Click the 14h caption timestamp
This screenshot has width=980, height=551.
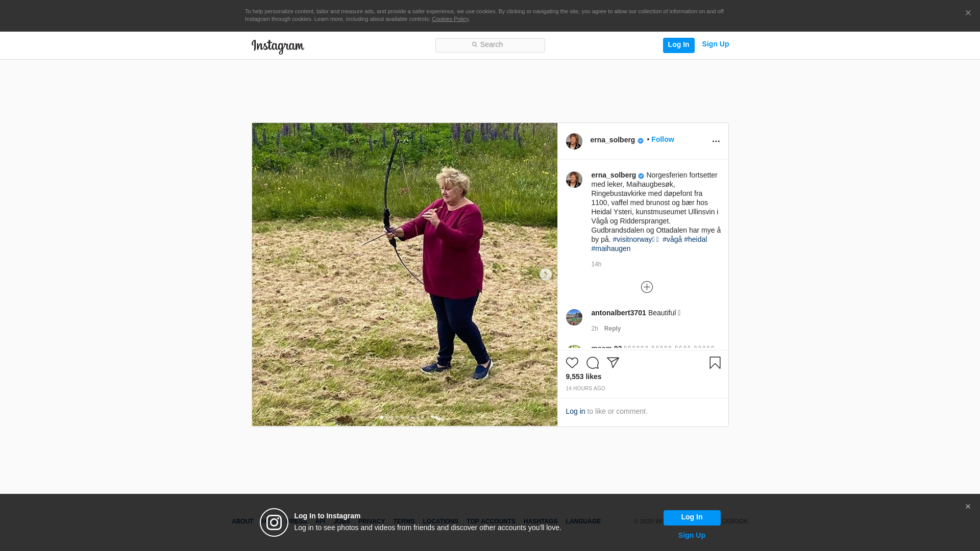(596, 264)
